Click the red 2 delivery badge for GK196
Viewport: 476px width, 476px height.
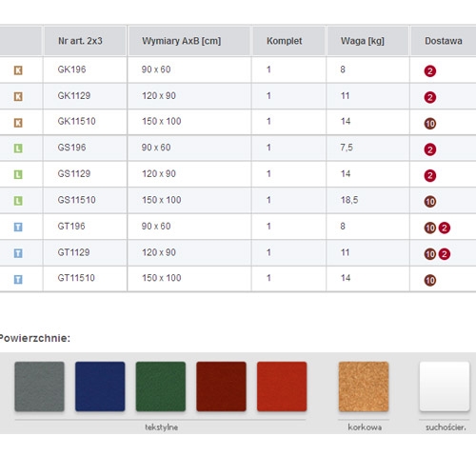coord(430,70)
